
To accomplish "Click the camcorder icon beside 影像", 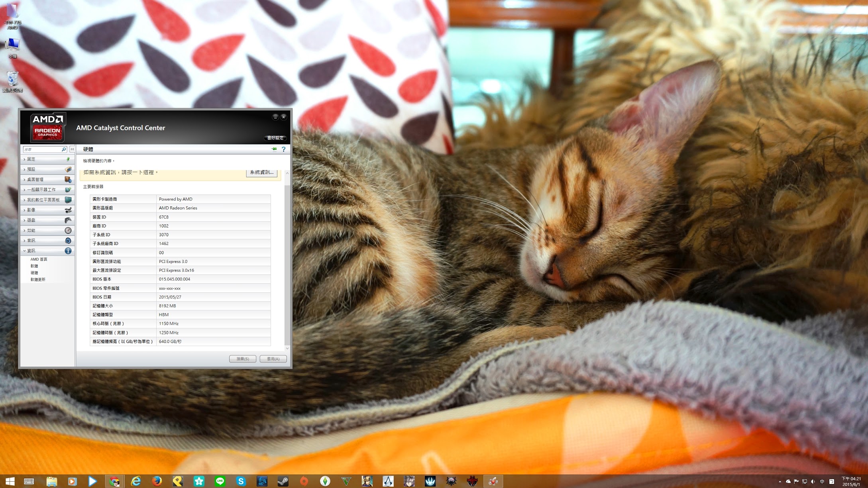I will [68, 210].
